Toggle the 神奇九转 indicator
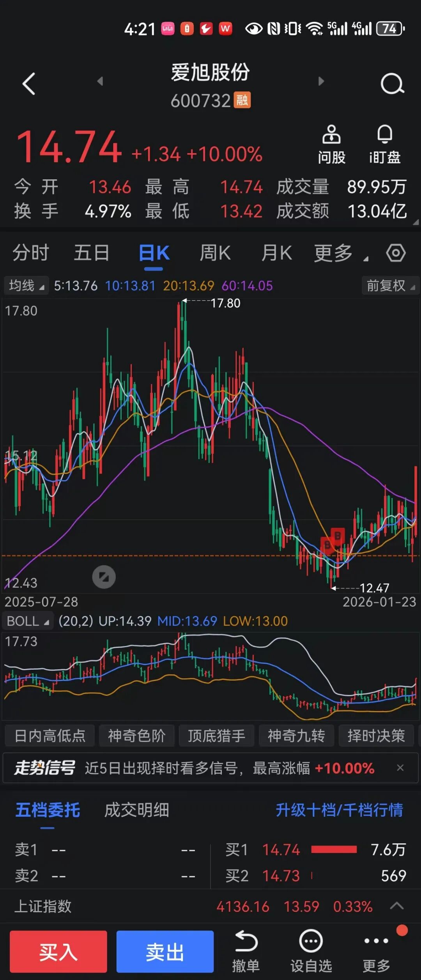This screenshot has height=980, width=421. [x=296, y=736]
